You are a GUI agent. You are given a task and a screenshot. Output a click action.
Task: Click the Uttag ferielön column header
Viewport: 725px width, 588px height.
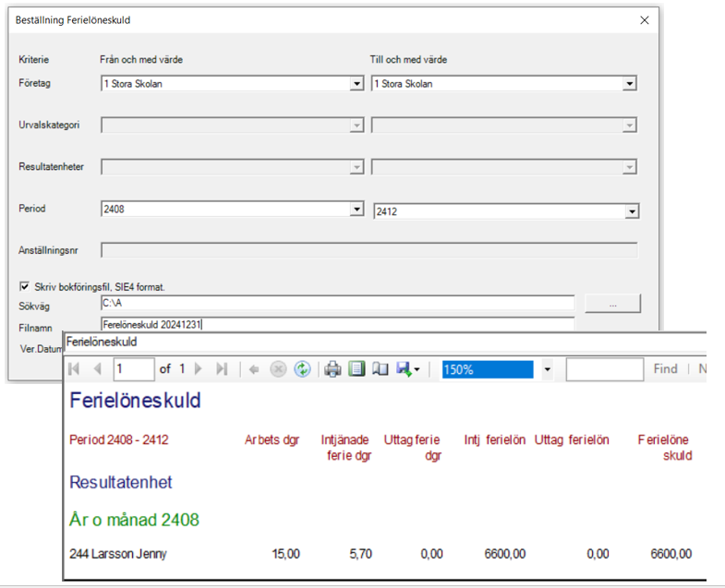pyautogui.click(x=572, y=439)
